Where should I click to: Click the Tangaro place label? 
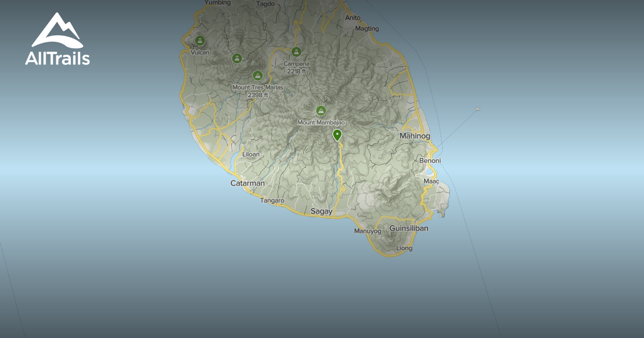tap(273, 201)
